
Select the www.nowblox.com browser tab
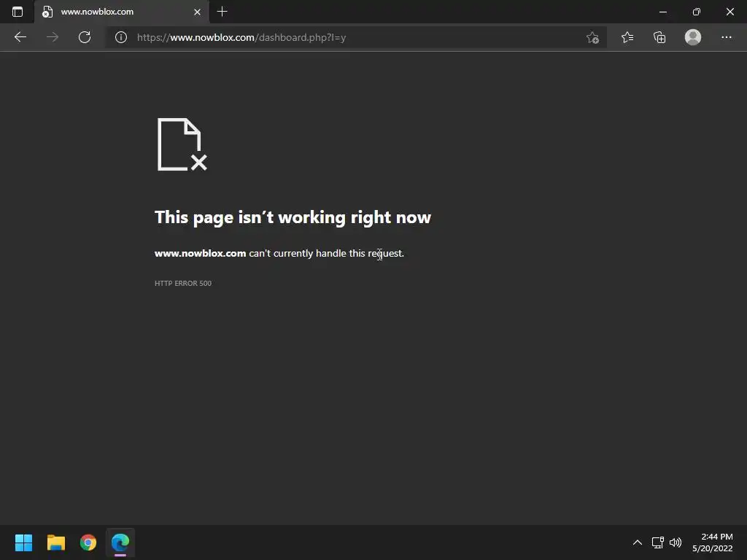122,12
